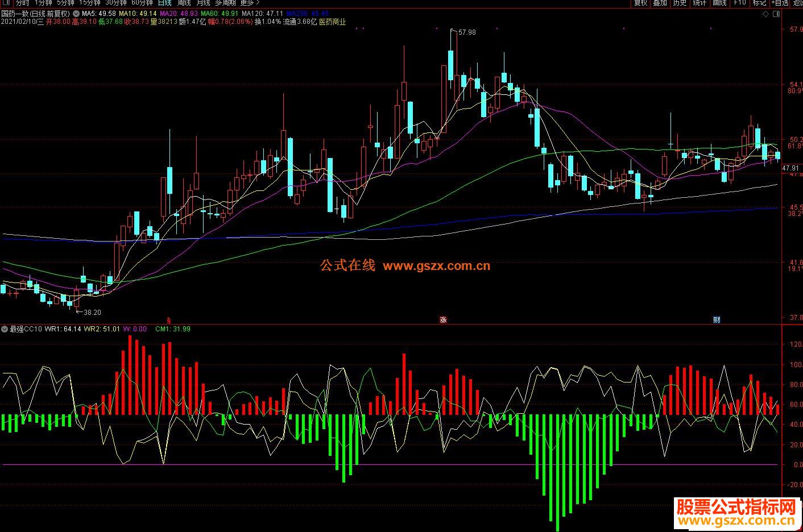Click the 统计 statistics button
Image resolution: width=803 pixels, height=532 pixels.
click(699, 3)
